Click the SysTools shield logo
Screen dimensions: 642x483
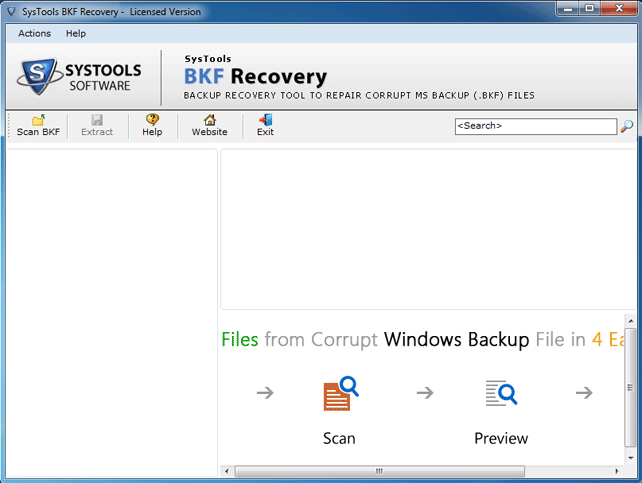38,77
